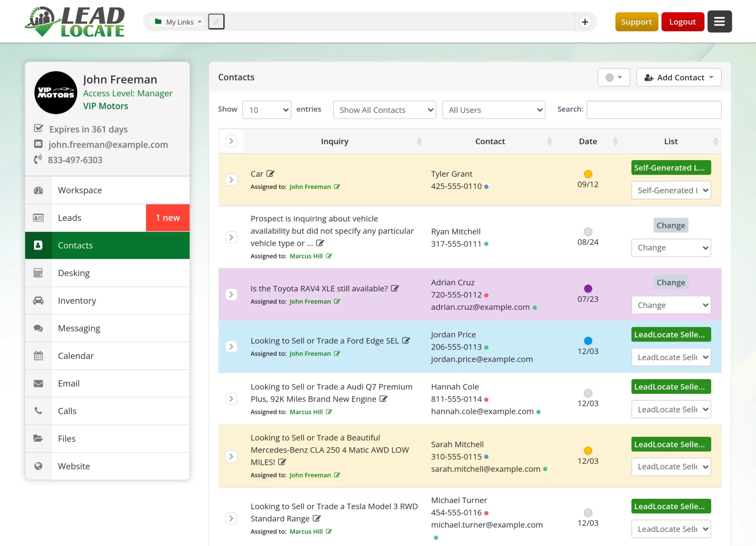Edit Tyler Grant's assignee John Freeman icon

(x=337, y=187)
